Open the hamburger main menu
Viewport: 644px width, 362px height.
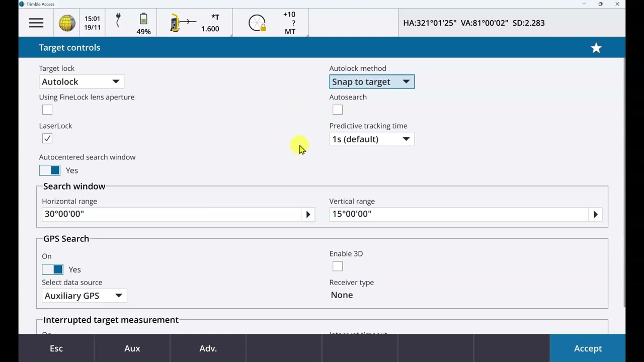[x=36, y=23]
